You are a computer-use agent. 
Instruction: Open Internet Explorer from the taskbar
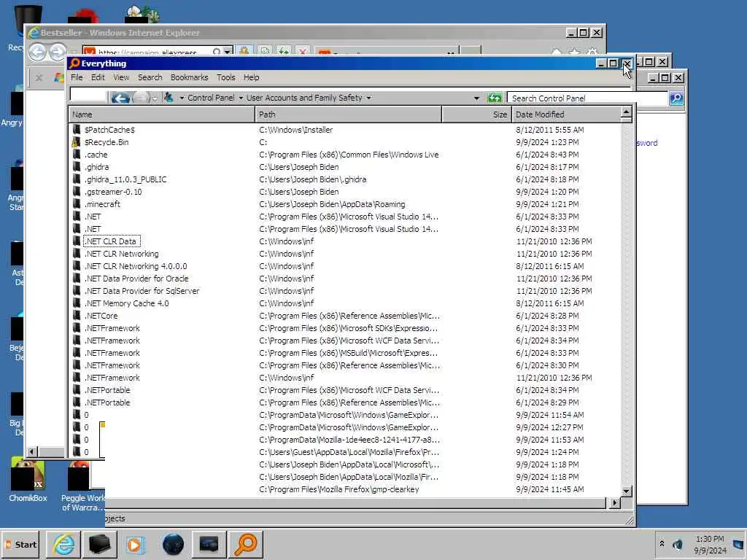coord(64,544)
